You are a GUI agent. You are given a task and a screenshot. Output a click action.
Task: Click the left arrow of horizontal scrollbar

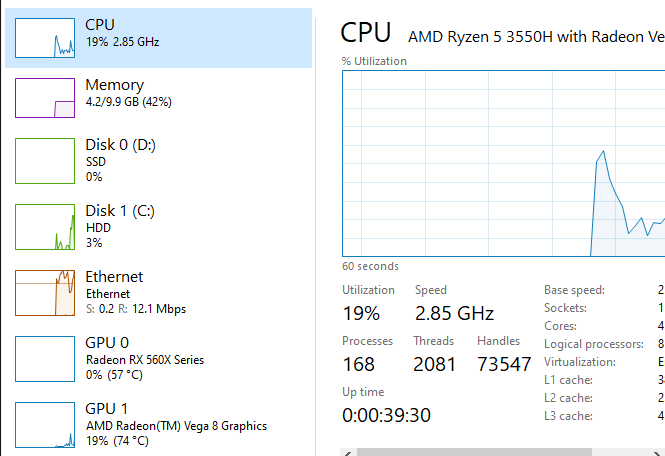pyautogui.click(x=348, y=453)
